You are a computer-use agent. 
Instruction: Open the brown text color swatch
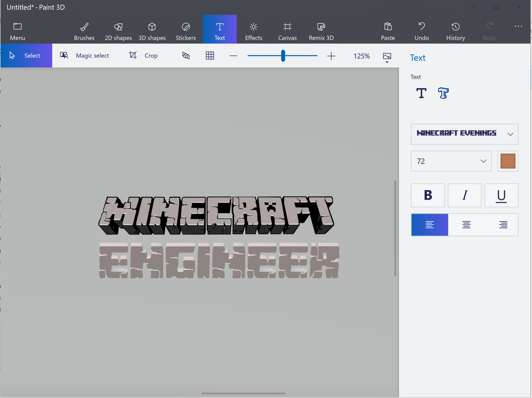tap(508, 161)
